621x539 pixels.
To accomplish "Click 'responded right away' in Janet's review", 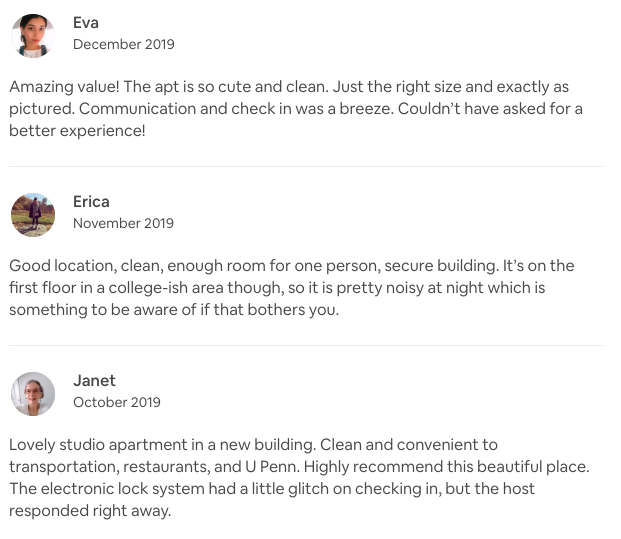I will point(90,511).
